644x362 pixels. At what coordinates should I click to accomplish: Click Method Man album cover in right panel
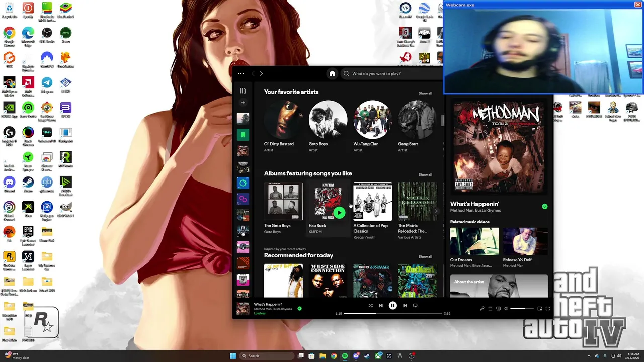coord(499,147)
